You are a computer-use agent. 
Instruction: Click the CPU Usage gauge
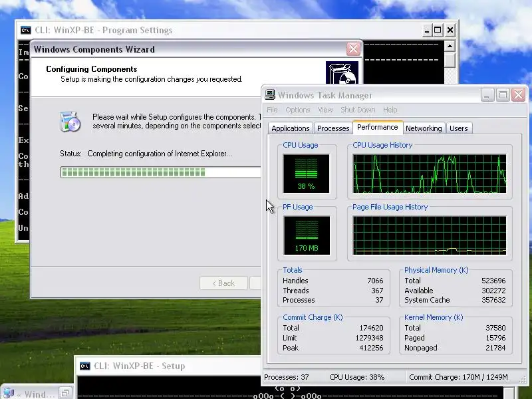pos(306,174)
